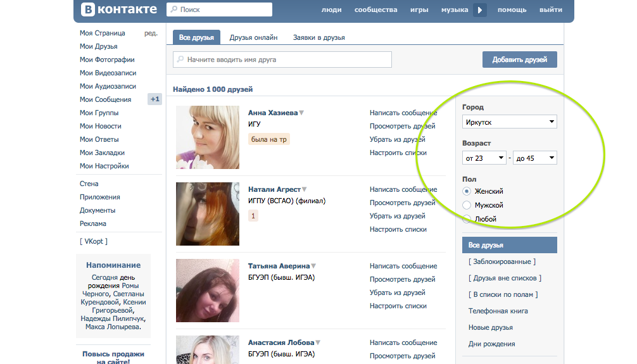The height and width of the screenshot is (364, 637).
Task: Open Татьяна Аверина profile photo
Action: 208,291
